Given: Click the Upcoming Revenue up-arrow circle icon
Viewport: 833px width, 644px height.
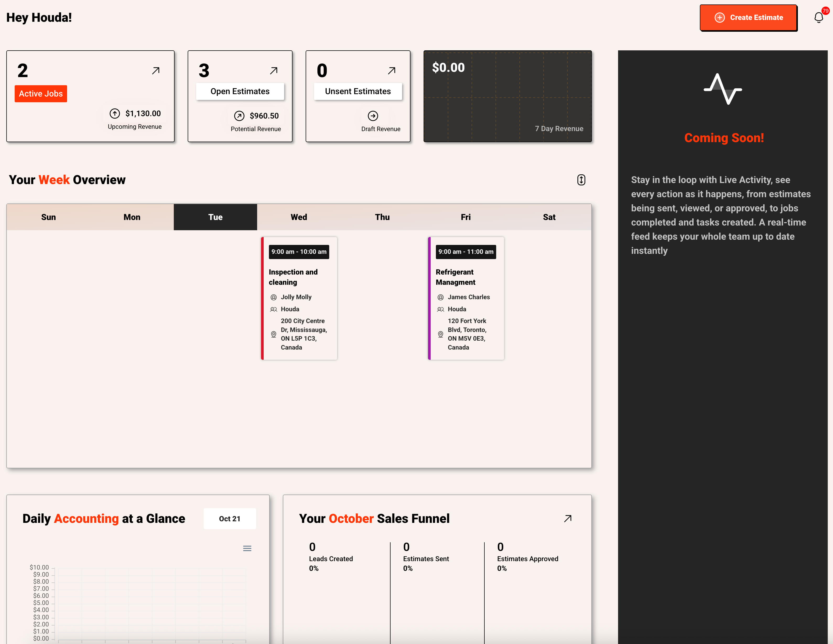Looking at the screenshot, I should click(115, 113).
